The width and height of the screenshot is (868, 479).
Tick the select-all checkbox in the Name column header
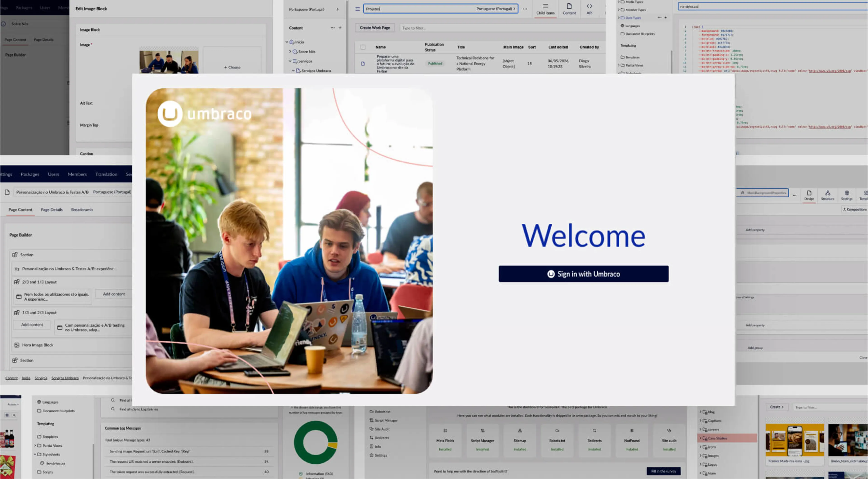click(363, 47)
